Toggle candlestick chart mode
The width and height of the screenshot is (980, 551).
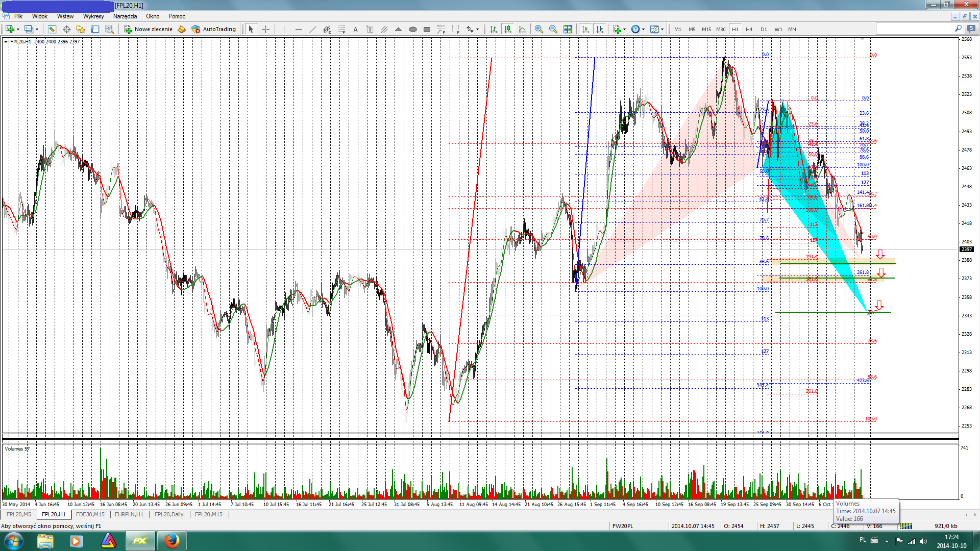(507, 29)
